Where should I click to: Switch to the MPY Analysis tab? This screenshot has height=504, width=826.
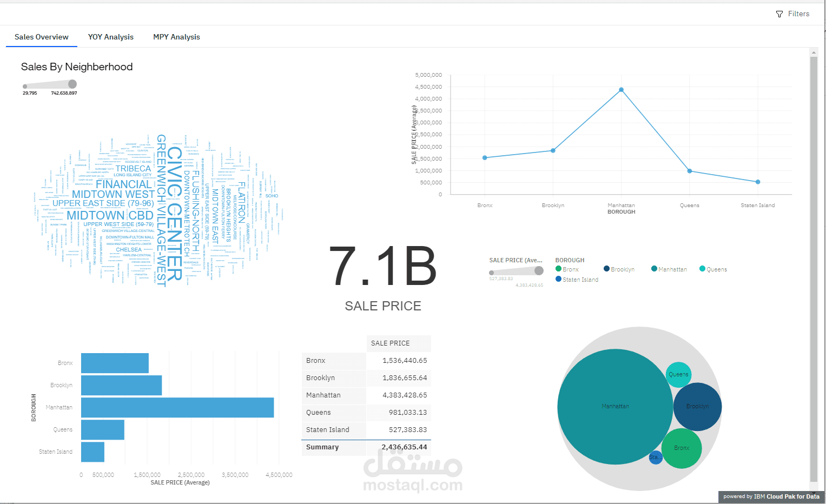point(176,37)
